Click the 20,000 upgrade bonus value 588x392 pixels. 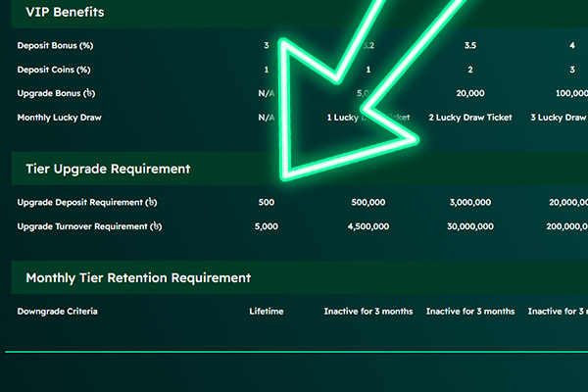click(470, 93)
